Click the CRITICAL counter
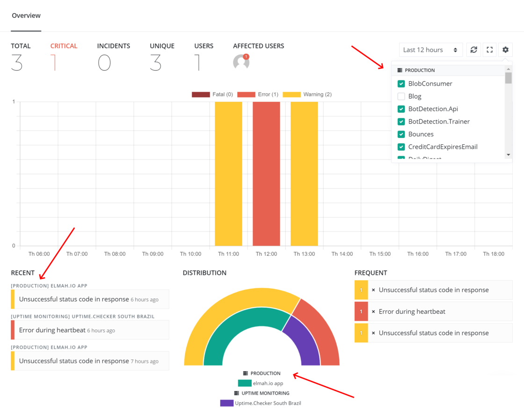This screenshot has width=524, height=420. (64, 57)
